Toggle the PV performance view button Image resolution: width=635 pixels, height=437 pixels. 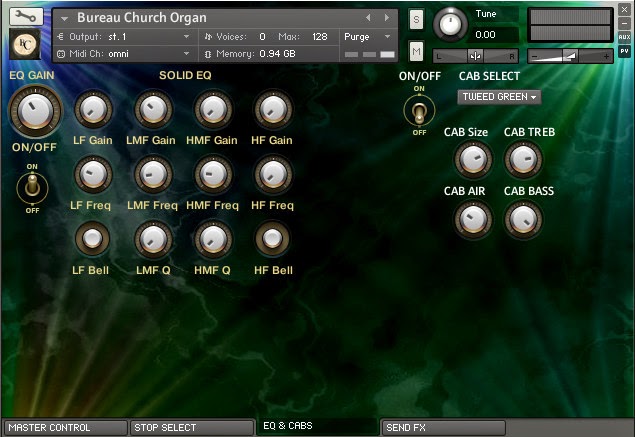624,51
